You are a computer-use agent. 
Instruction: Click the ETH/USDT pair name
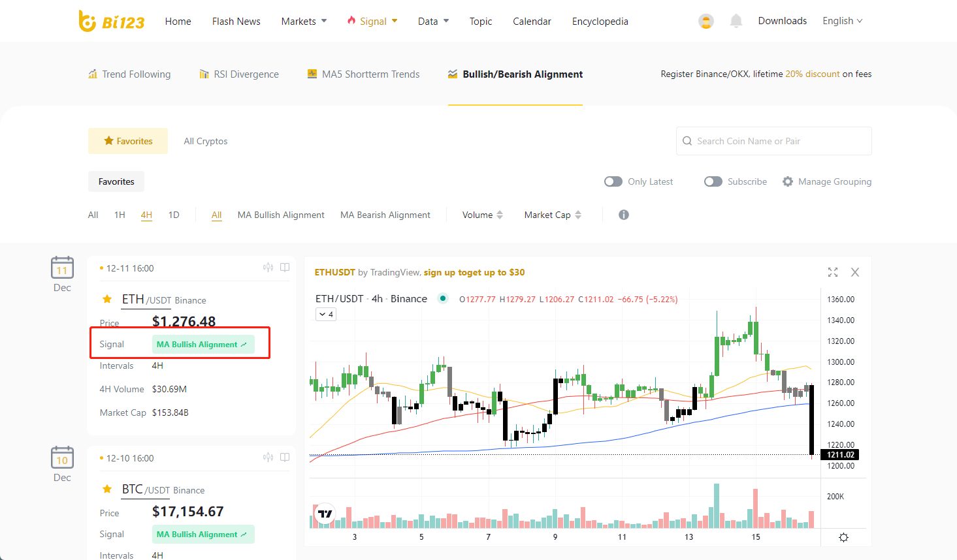146,300
